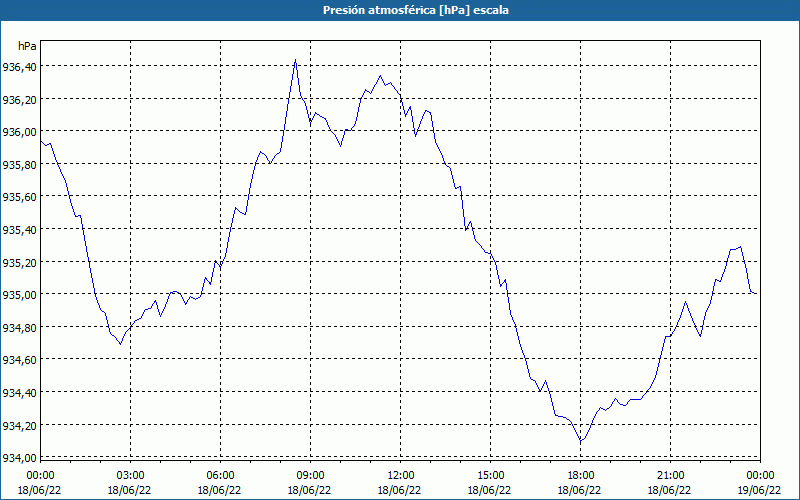
Task: Select the 936,40 y-axis value
Action: pyautogui.click(x=19, y=66)
